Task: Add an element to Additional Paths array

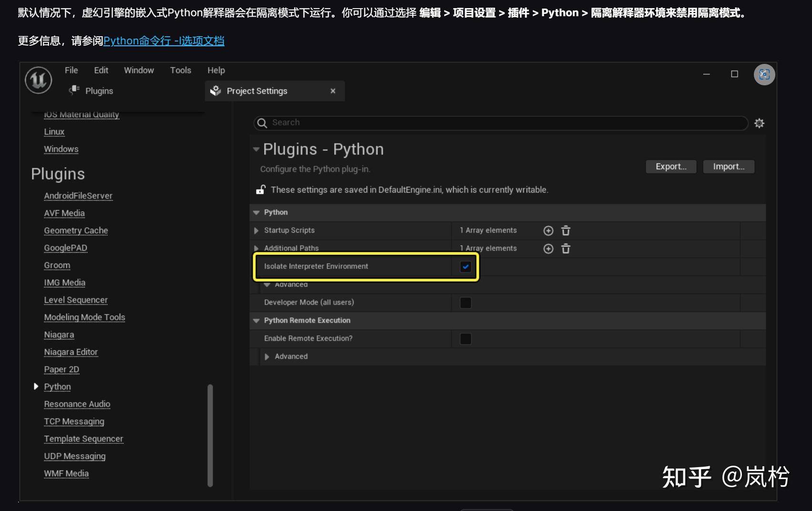Action: tap(548, 248)
